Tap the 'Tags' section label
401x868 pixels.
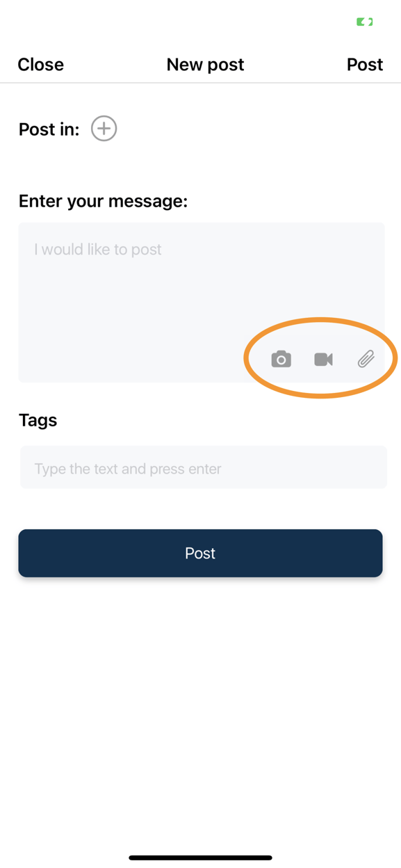point(38,420)
